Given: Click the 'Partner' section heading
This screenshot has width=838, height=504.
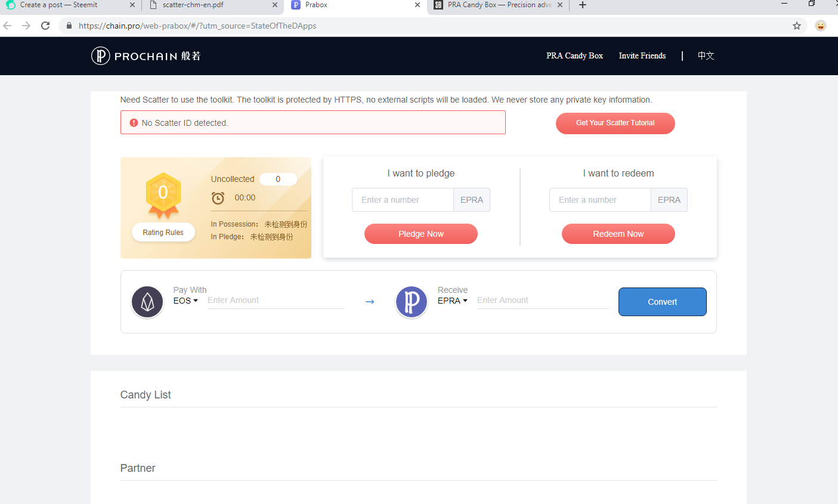Looking at the screenshot, I should (138, 468).
